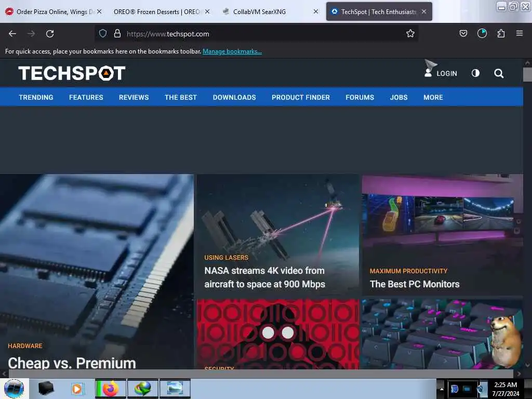532x399 pixels.
Task: Open media player taskbar icon
Action: click(77, 389)
